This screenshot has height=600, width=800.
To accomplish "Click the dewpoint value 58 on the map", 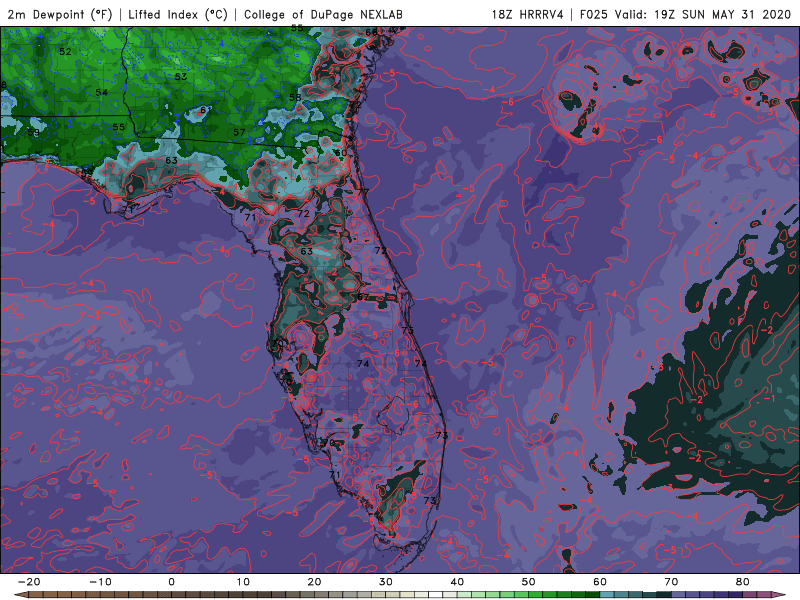I will (x=295, y=97).
